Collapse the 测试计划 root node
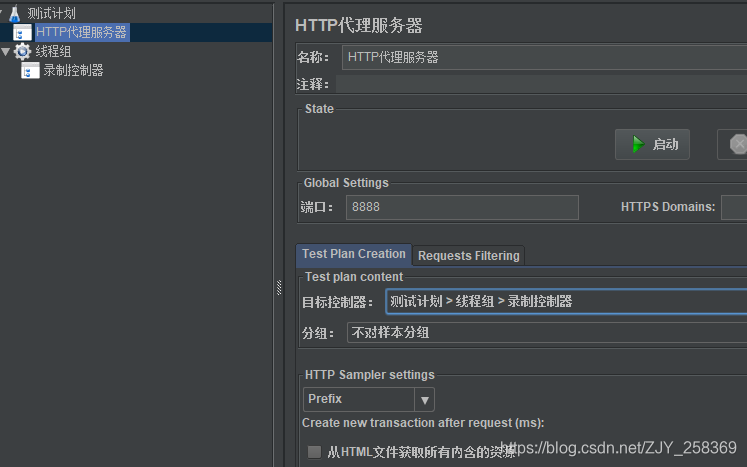Image resolution: width=747 pixels, height=467 pixels. [x=1, y=12]
